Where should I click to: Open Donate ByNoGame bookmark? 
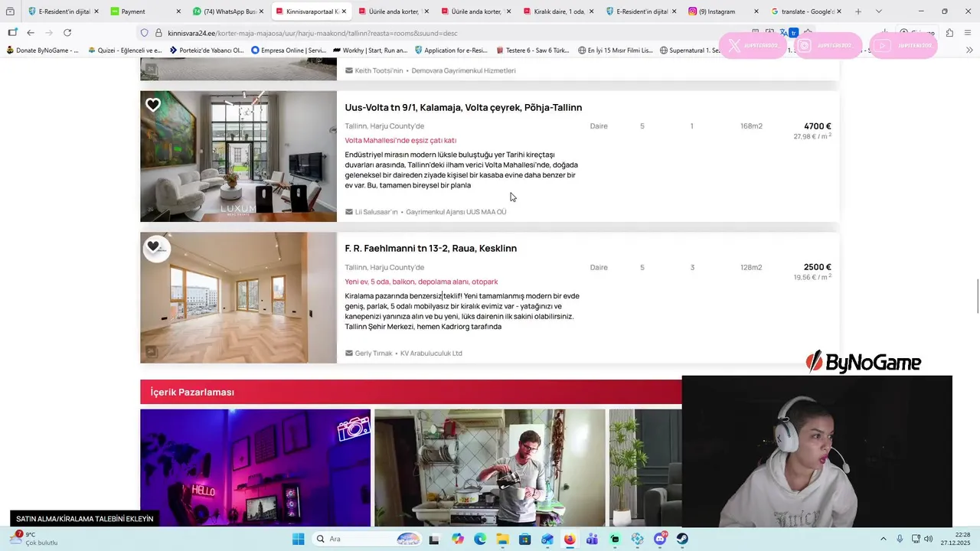(x=43, y=51)
